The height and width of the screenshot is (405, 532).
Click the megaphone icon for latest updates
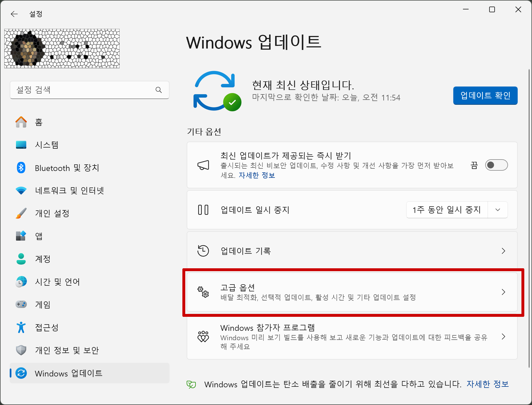[203, 165]
